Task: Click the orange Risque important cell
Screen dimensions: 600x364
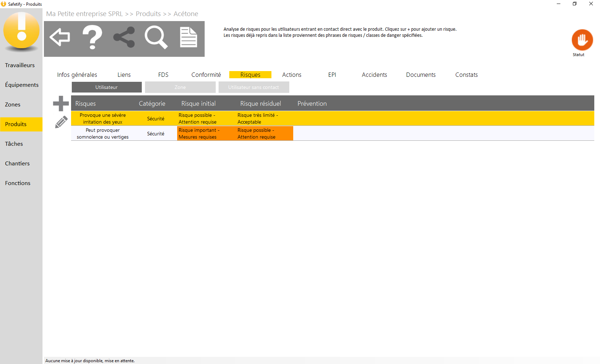Action: tap(199, 134)
